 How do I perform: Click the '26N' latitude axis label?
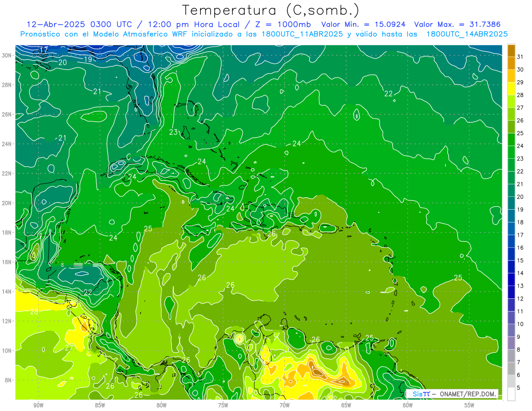7,114
